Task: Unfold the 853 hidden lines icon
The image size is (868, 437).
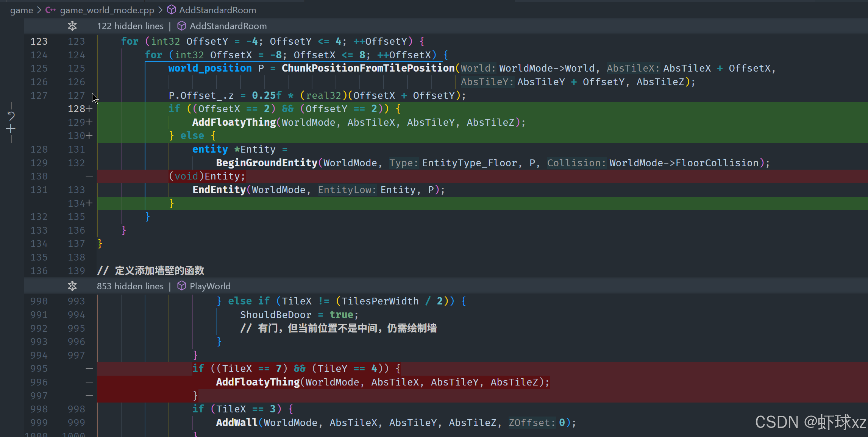Action: tap(72, 286)
